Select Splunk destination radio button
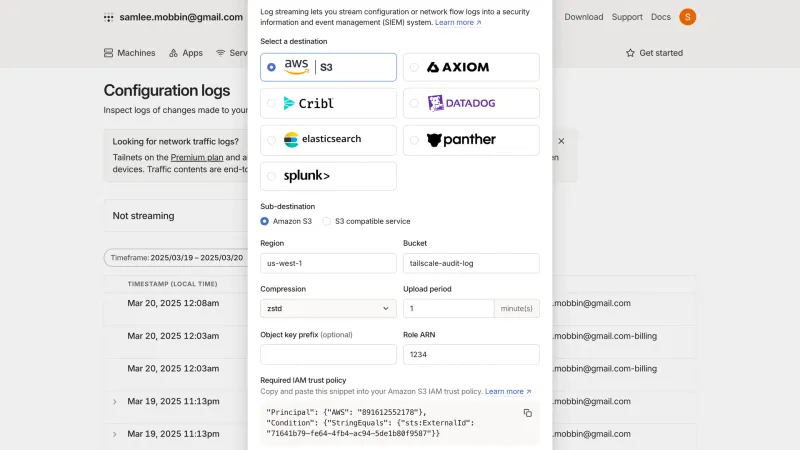Viewport: 800px width, 450px height. [271, 176]
